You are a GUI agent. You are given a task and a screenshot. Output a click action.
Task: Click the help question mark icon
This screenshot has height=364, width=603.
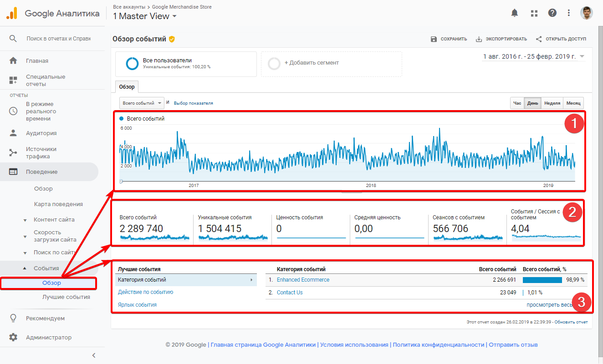552,13
